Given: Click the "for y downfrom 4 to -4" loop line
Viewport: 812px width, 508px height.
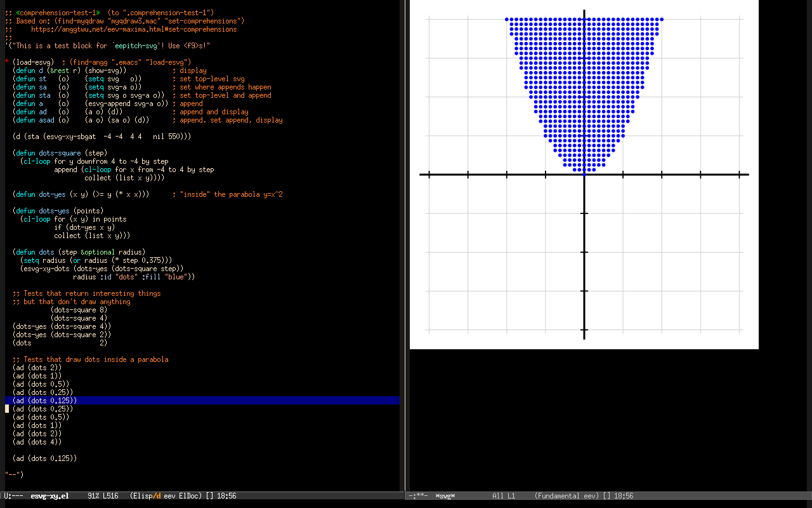Looking at the screenshot, I should [x=95, y=161].
